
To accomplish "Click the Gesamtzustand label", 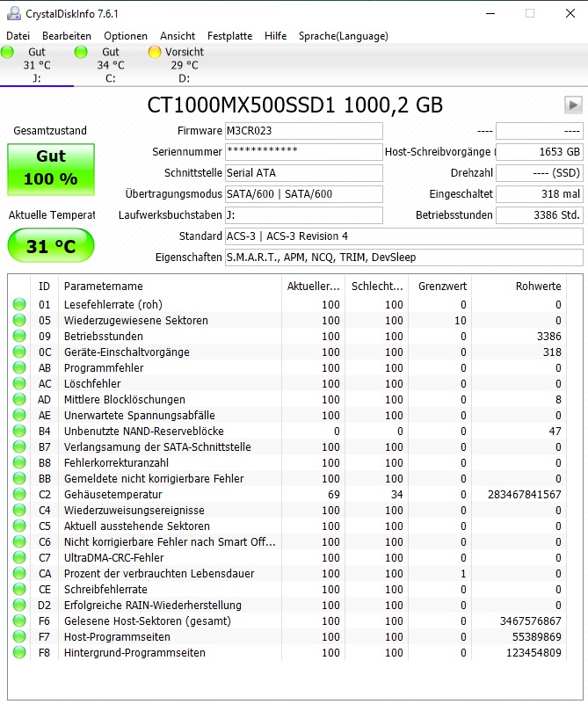I will [x=50, y=131].
